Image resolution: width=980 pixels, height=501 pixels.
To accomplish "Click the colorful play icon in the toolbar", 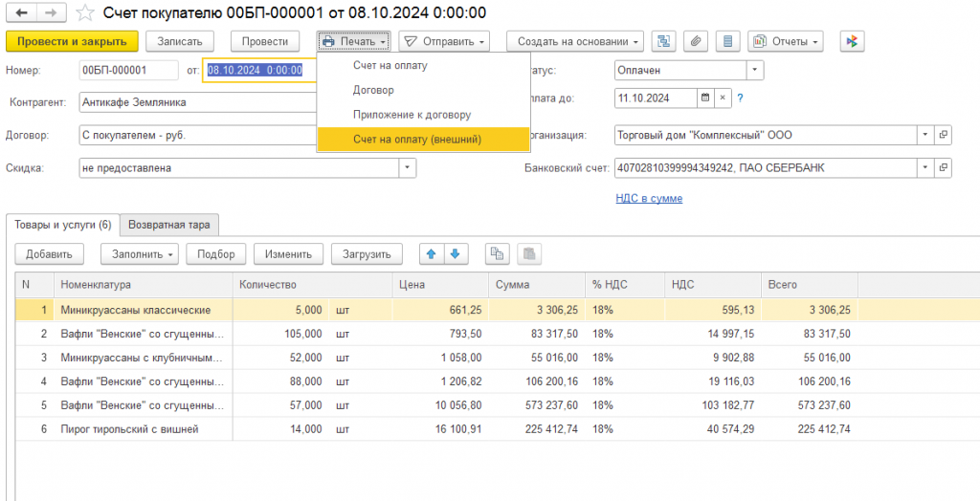I will tap(852, 41).
